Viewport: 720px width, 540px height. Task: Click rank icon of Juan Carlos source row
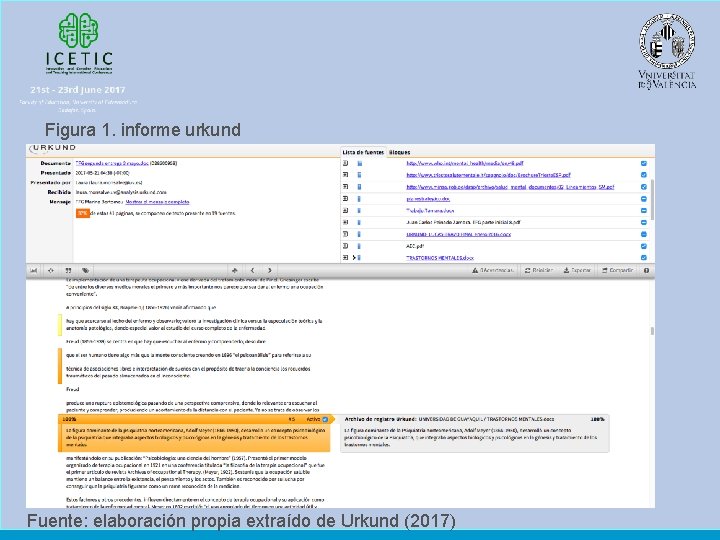[345, 222]
